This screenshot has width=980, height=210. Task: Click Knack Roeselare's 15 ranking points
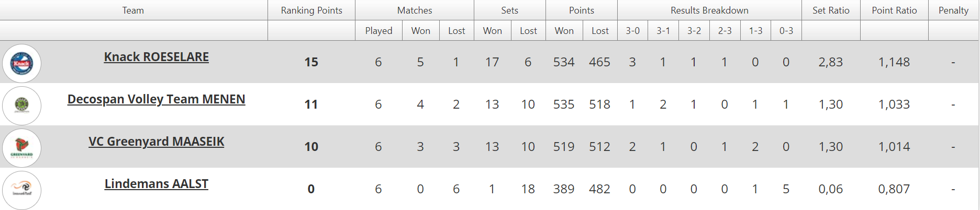pos(311,62)
